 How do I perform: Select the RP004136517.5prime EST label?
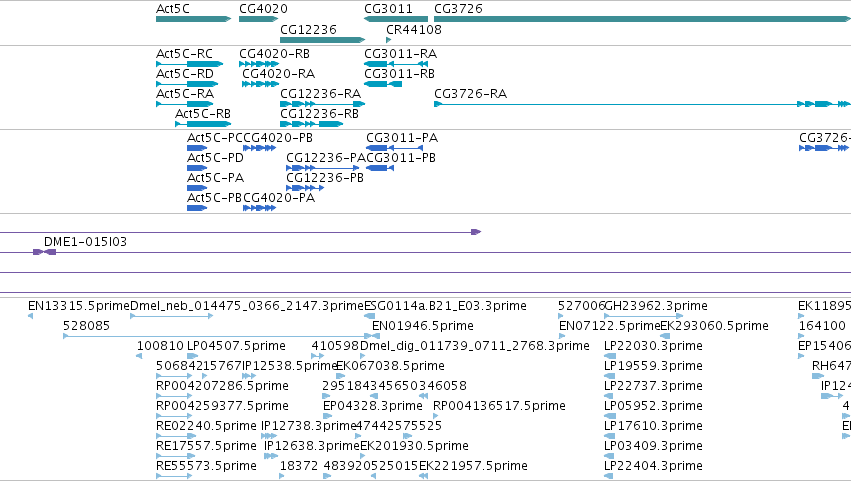(499, 406)
